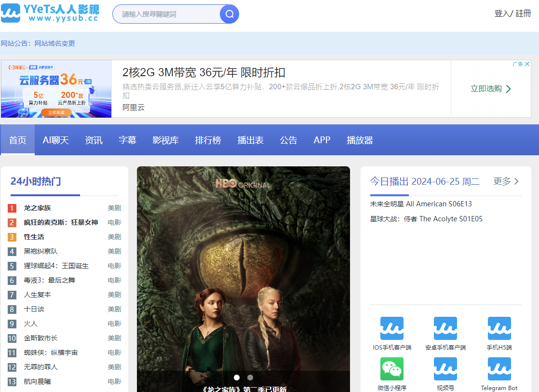Open 龙之家族 in the hot list
The image size is (539, 392).
37,208
